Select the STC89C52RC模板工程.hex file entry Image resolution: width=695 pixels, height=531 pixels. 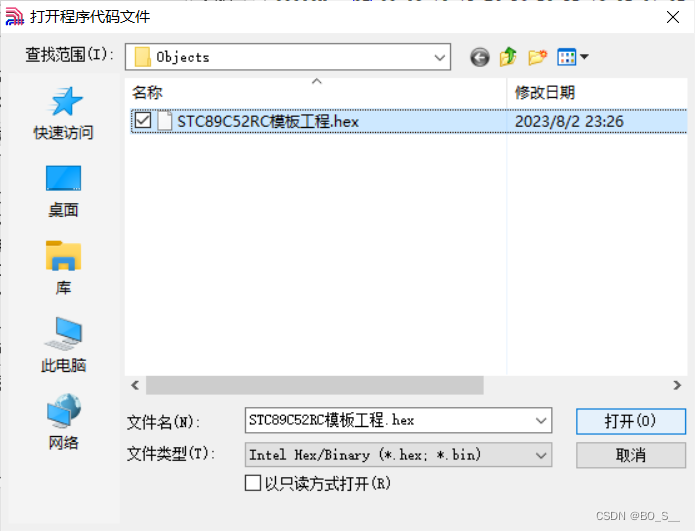(408, 121)
